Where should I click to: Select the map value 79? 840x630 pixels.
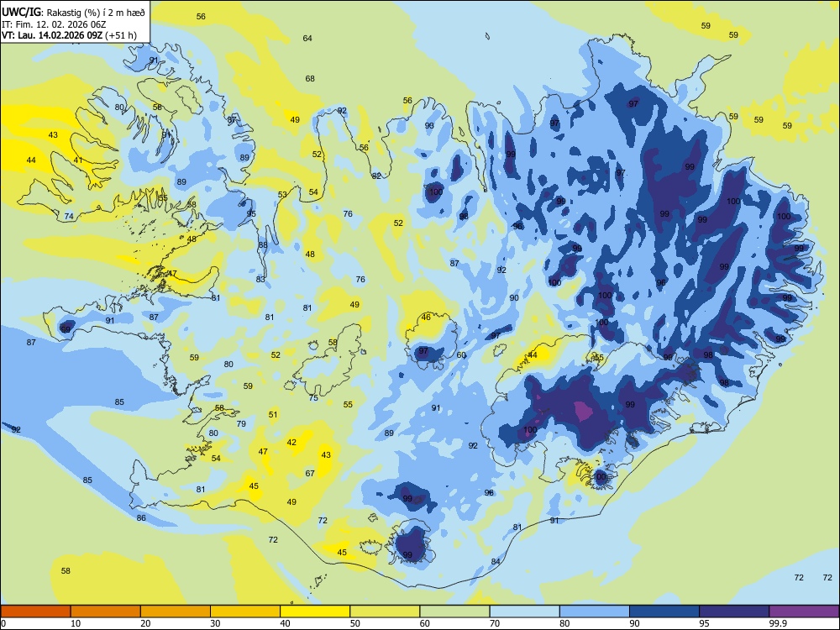pyautogui.click(x=242, y=423)
